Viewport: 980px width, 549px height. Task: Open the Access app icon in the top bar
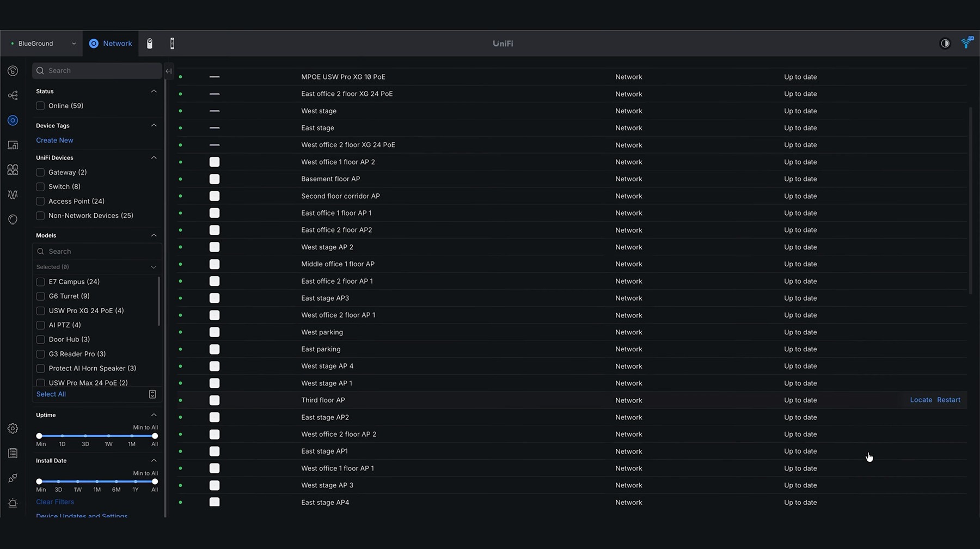click(x=172, y=44)
